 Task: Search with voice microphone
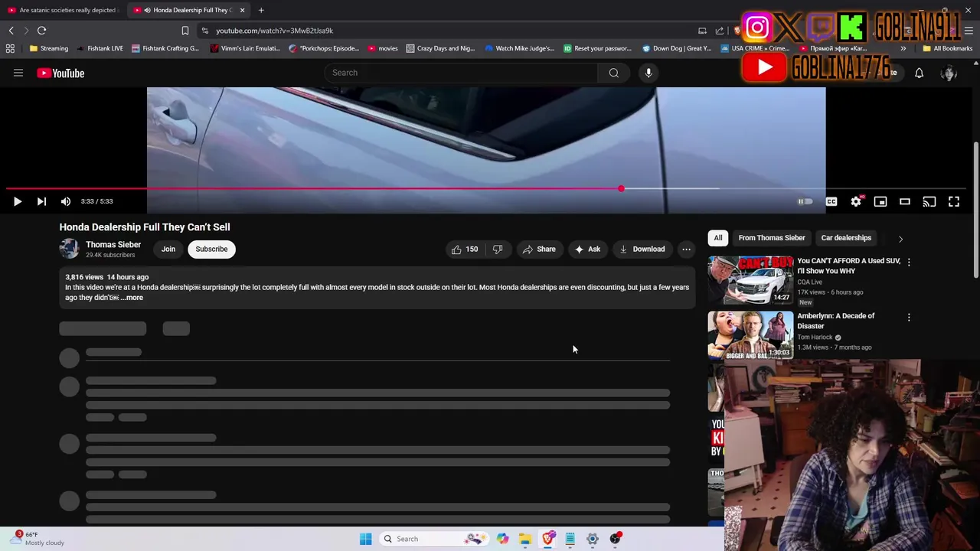(x=648, y=73)
